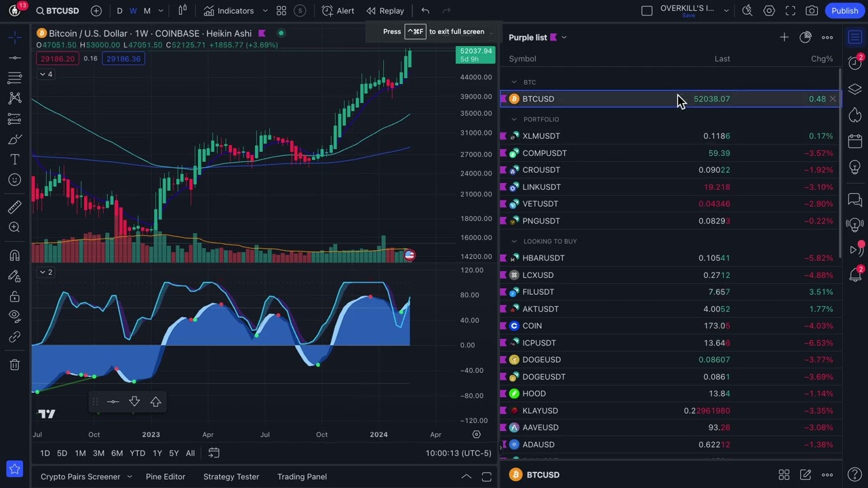
Task: Collapse the indicator legend showing 4
Action: 46,74
